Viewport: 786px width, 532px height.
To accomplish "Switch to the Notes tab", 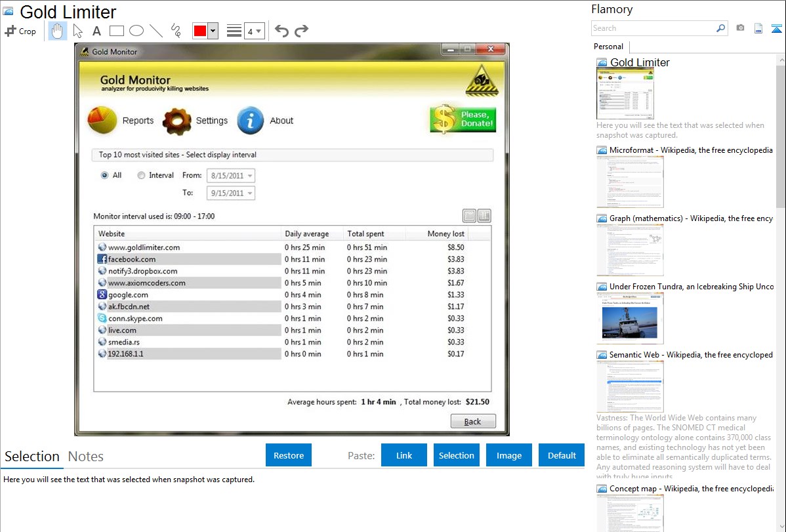I will coord(86,457).
